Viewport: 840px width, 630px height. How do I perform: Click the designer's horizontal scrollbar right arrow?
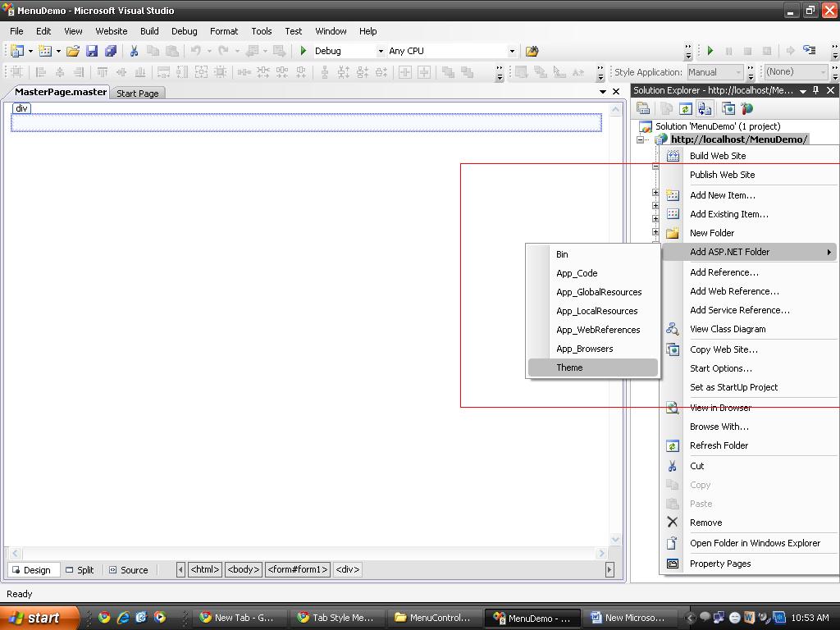601,553
